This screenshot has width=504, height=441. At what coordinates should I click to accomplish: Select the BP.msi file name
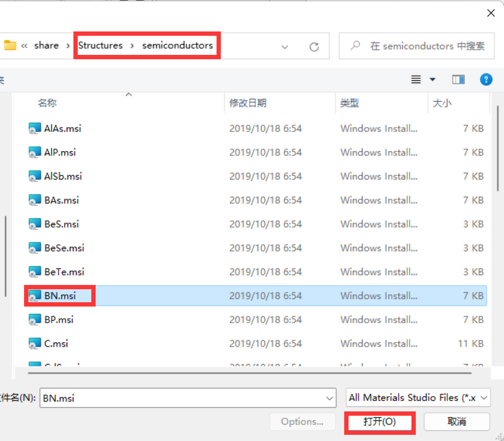pos(59,319)
